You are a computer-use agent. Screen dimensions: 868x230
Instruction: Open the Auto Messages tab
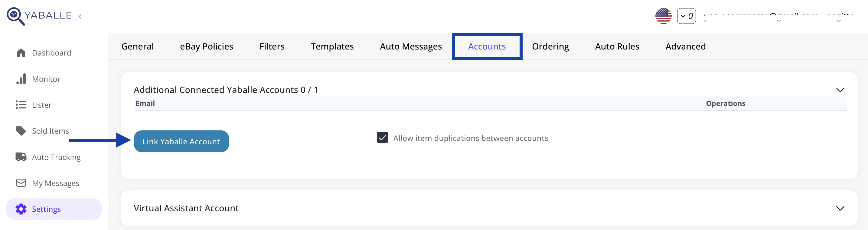[411, 46]
